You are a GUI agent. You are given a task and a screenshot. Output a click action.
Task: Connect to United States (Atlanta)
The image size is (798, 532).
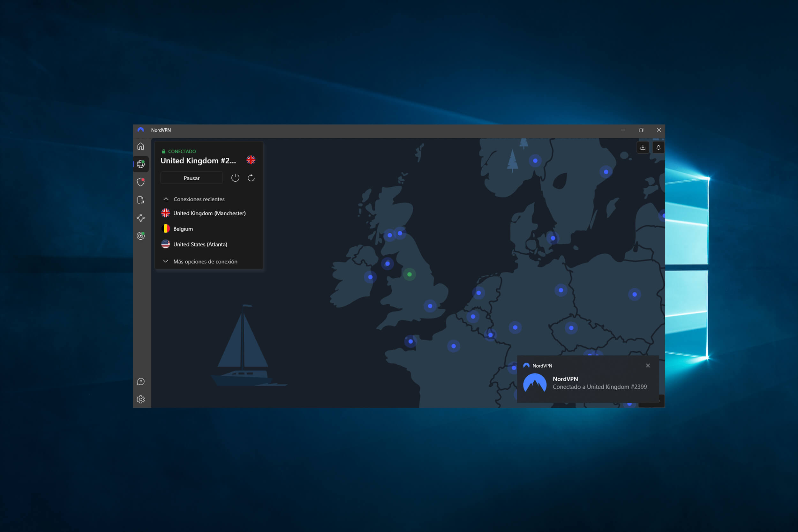point(209,244)
